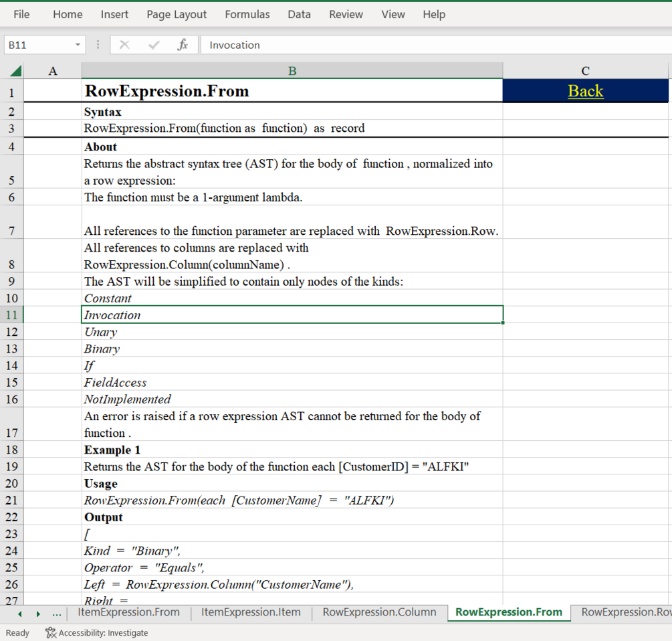Select the cell containing Unary
The height and width of the screenshot is (641, 672).
292,331
